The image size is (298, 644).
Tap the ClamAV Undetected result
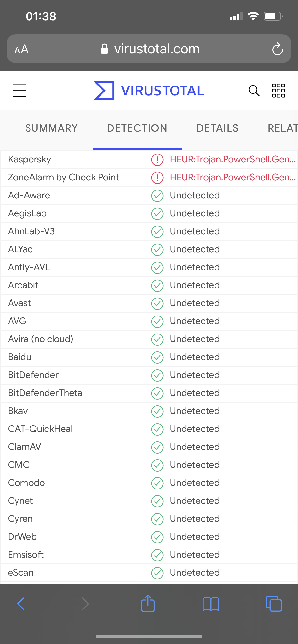pos(195,447)
